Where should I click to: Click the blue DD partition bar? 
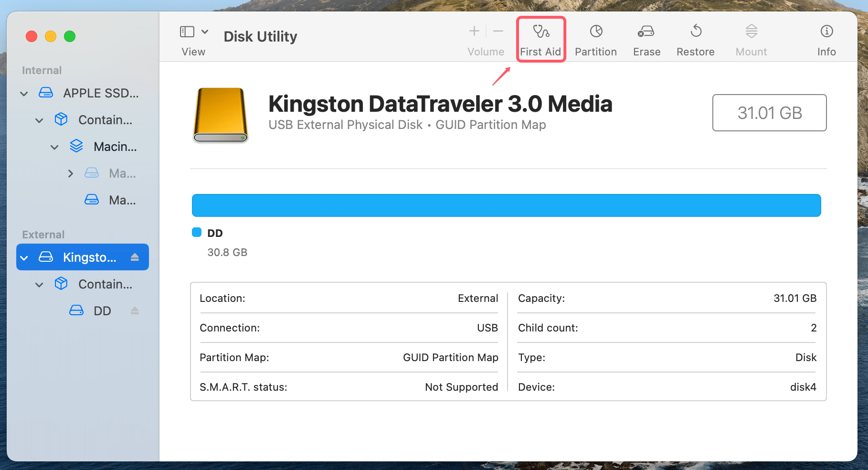tap(506, 205)
